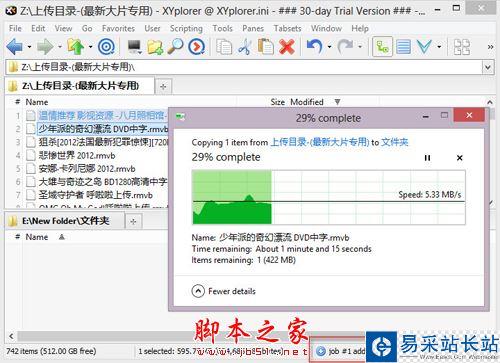Click the Redo toolbar icon

coord(345,47)
